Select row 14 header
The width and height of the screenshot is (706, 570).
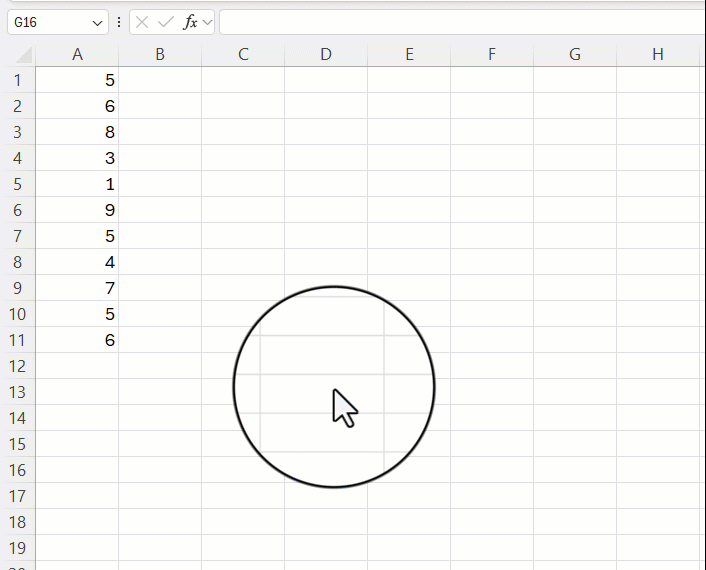coord(18,418)
